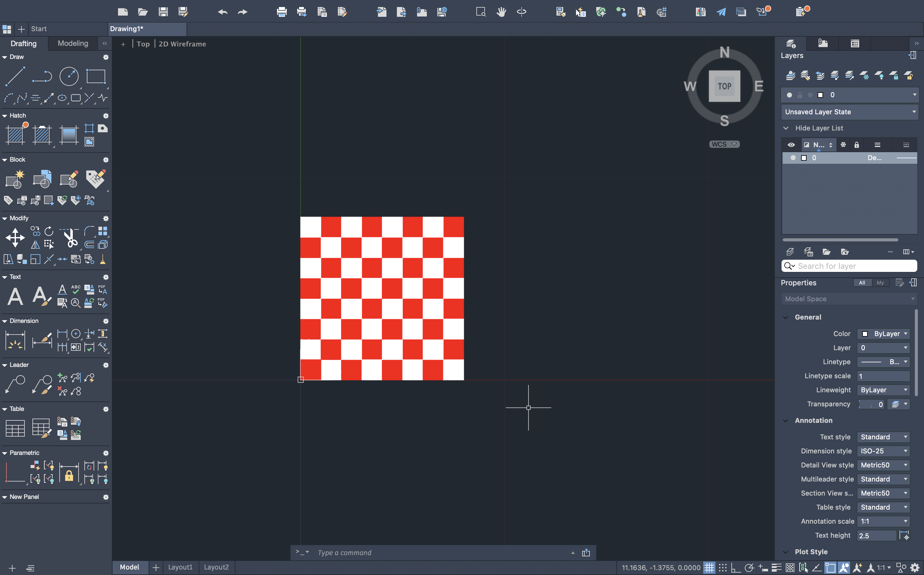Screen dimensions: 924x575
Task: Open the Unsaved Layer State dropdown
Action: [x=849, y=112]
